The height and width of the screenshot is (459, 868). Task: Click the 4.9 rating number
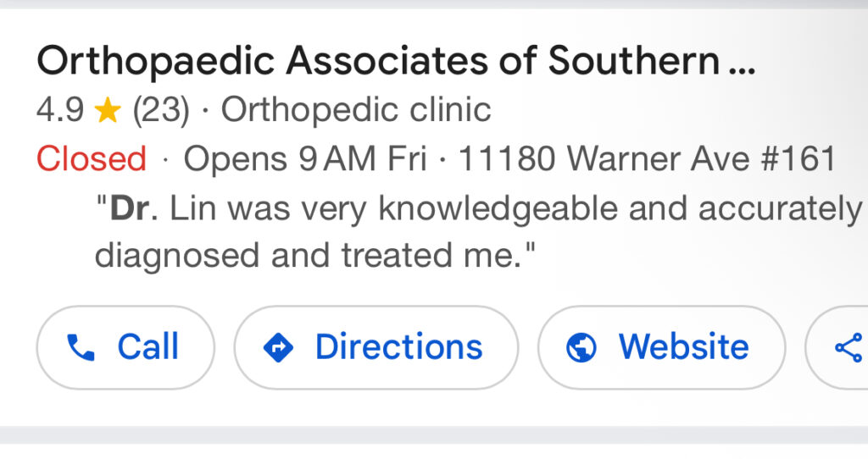point(60,110)
